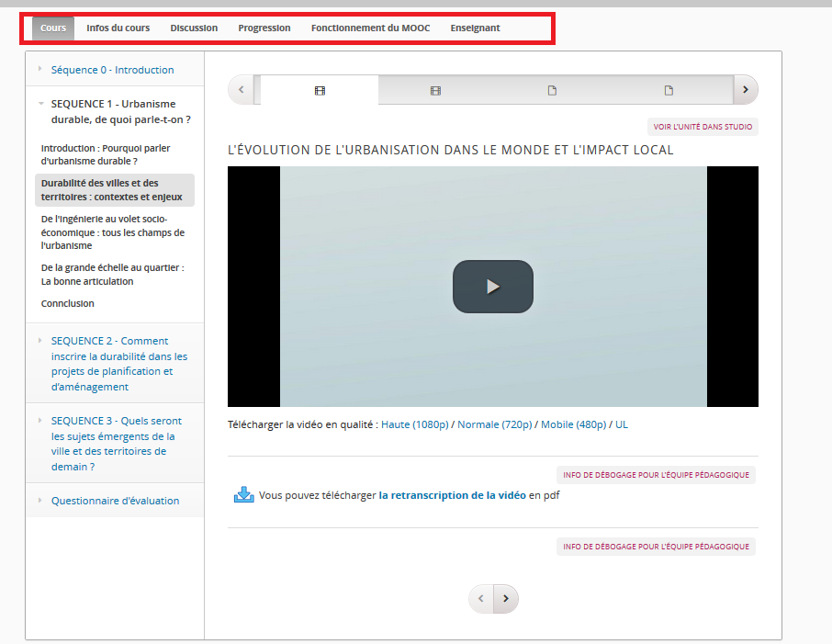Open the Enseignant tab
This screenshot has width=832, height=644.
[x=475, y=28]
